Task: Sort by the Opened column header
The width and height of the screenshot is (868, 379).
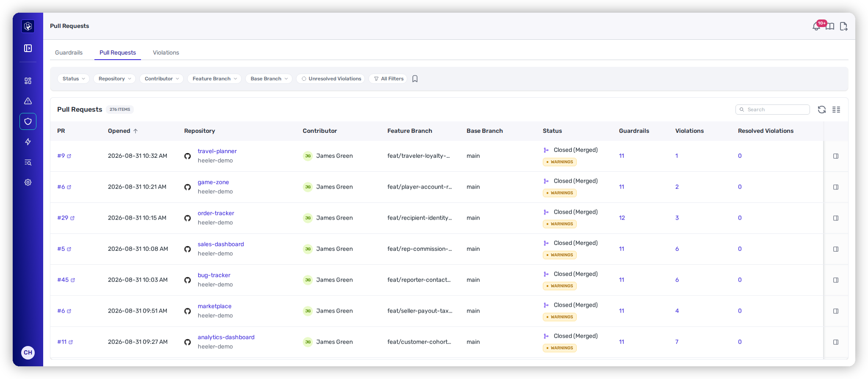Action: tap(123, 131)
